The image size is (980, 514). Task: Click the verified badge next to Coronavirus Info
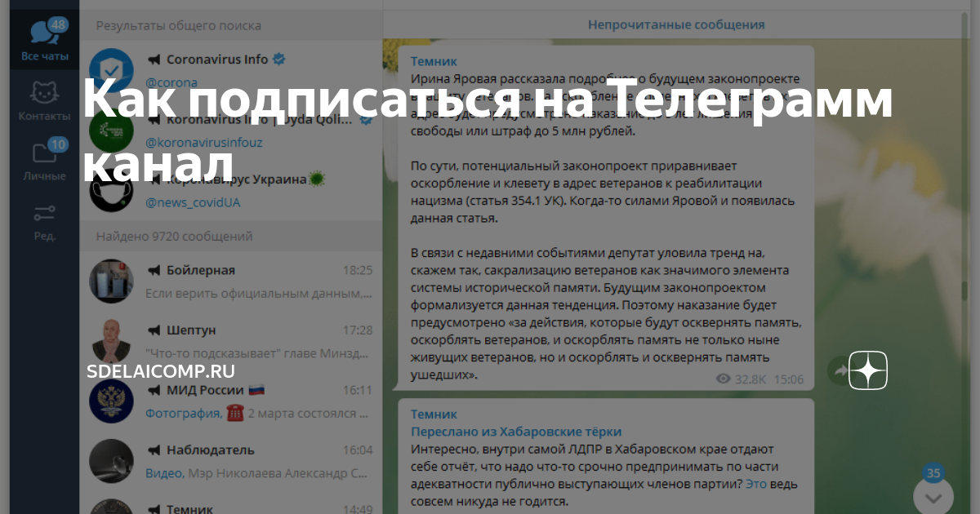click(x=278, y=60)
